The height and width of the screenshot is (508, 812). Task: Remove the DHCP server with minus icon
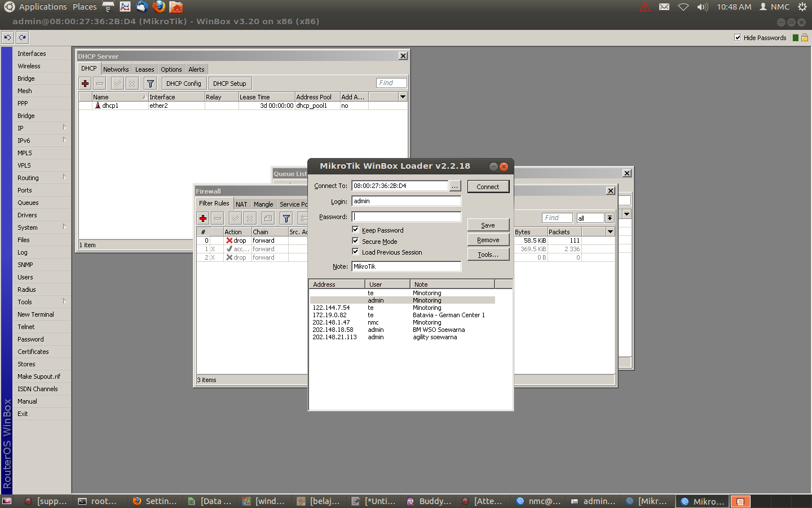(100, 84)
